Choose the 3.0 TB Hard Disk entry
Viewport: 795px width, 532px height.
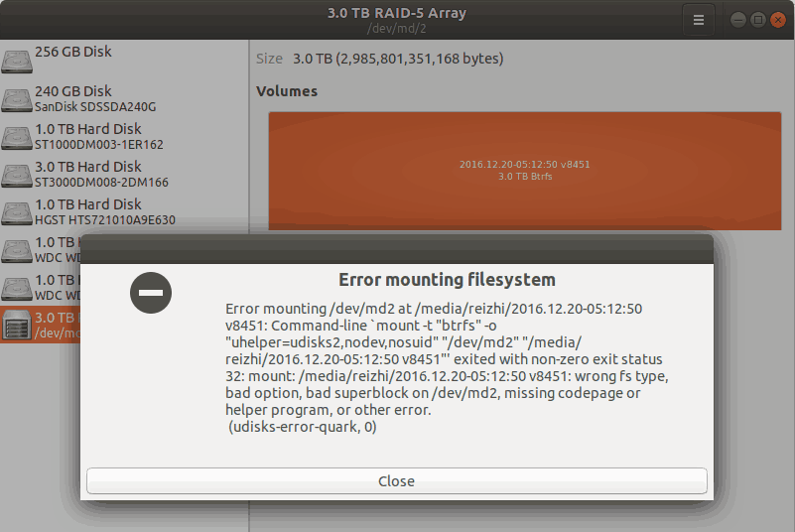point(124,175)
